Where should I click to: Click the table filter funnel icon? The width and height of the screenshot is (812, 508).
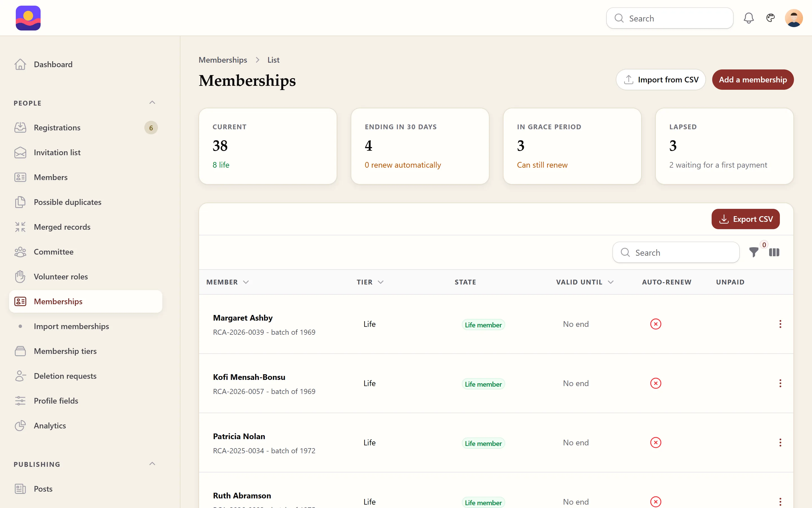point(754,252)
